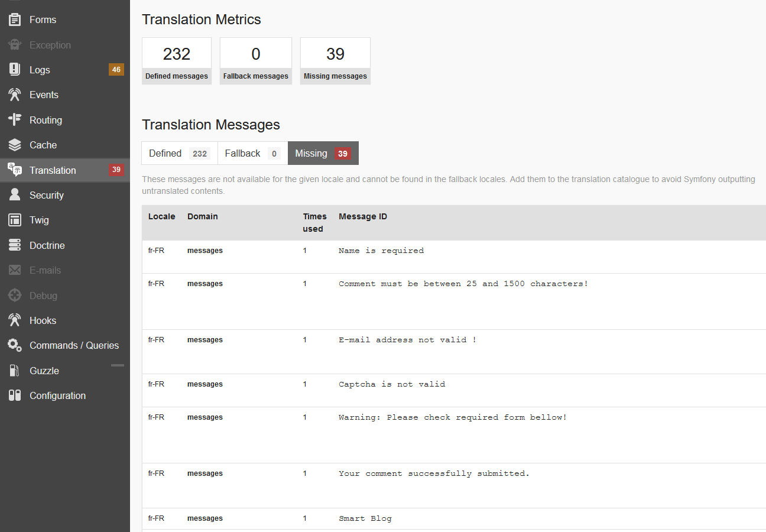
Task: Open the Guzzle menu label
Action: (x=44, y=371)
